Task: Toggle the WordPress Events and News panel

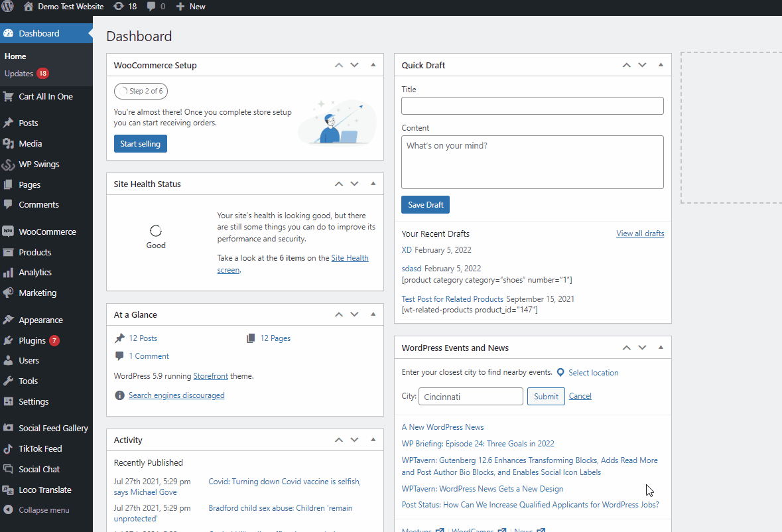Action: 661,347
